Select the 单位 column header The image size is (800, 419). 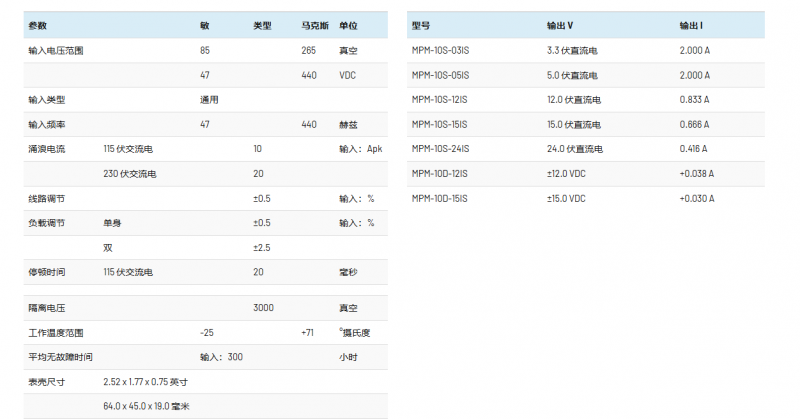tap(348, 25)
